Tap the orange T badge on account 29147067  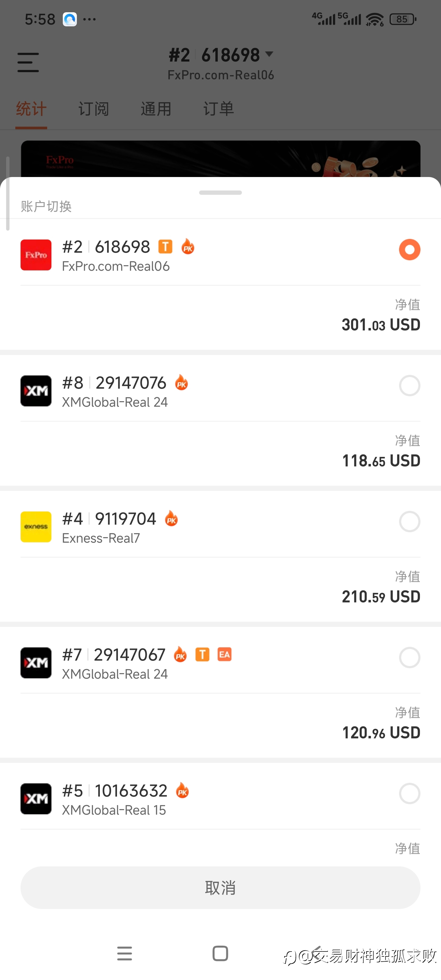(202, 655)
